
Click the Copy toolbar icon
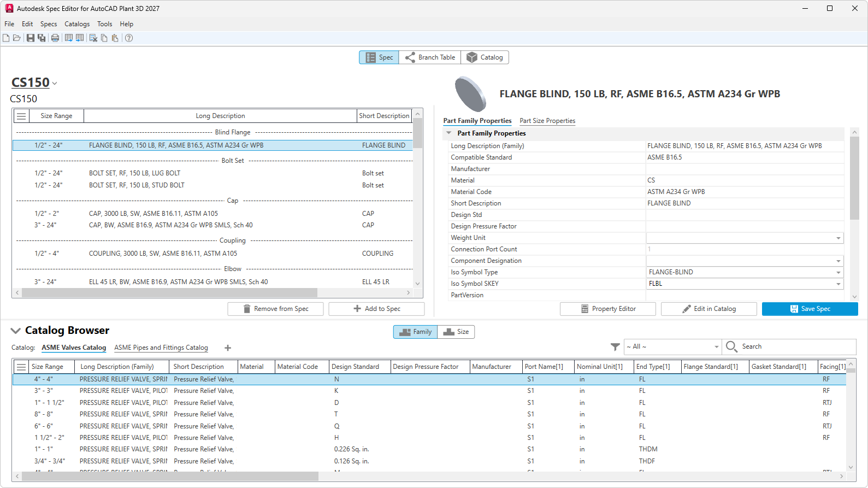[x=104, y=38]
